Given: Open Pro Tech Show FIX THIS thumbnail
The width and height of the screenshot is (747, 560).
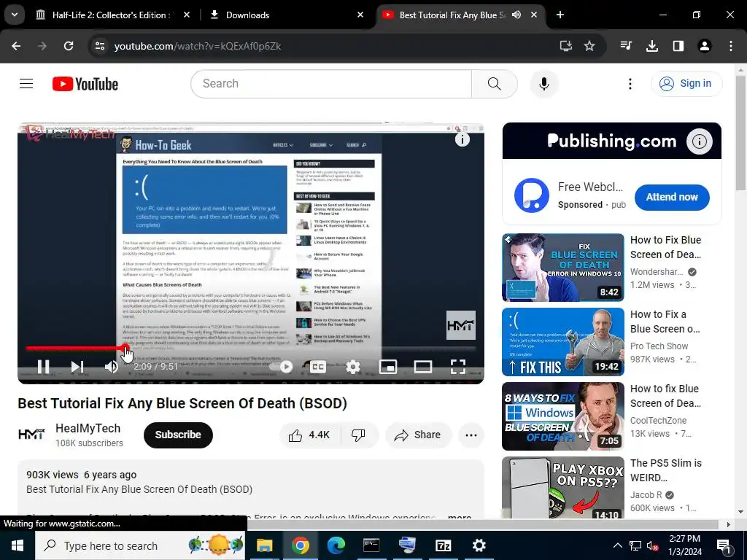Looking at the screenshot, I should click(563, 342).
